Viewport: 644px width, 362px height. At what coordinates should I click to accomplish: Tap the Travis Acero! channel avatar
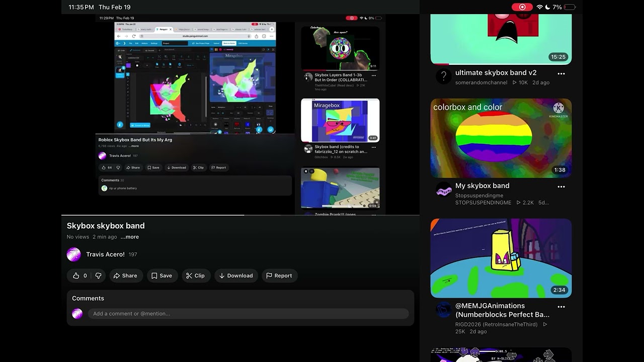click(74, 254)
